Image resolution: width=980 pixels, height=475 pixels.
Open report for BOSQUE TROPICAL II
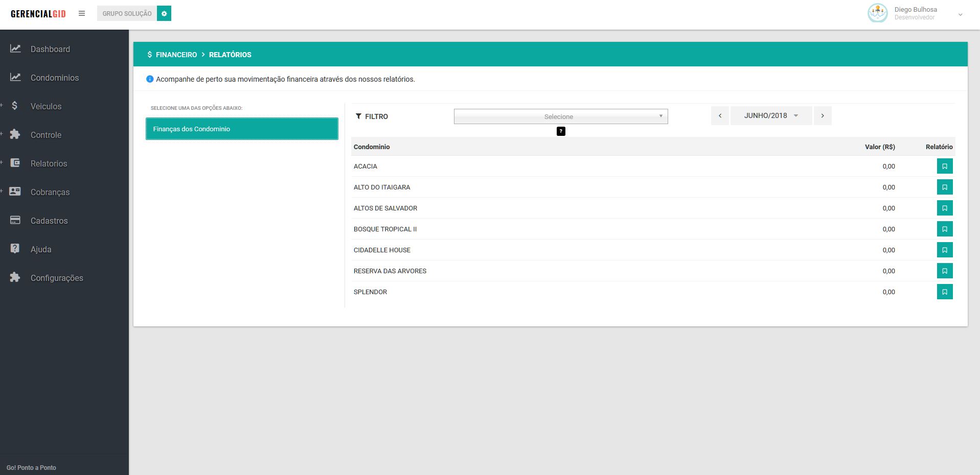point(945,229)
